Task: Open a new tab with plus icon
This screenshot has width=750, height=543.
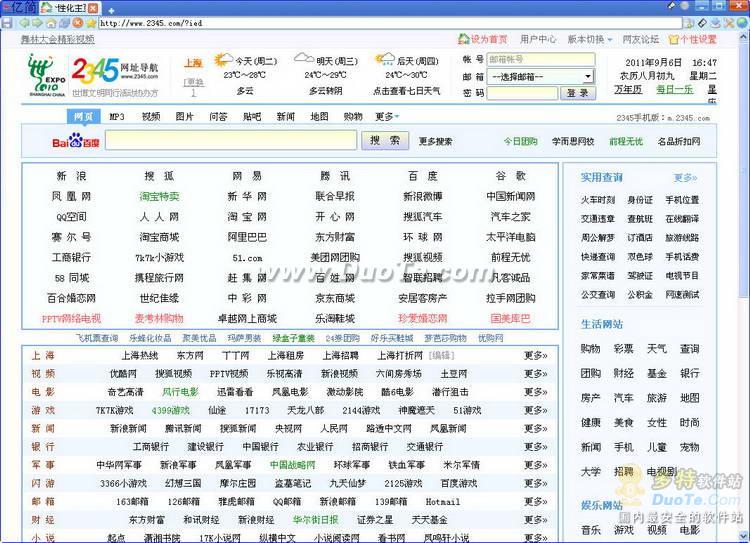Action: coord(111,10)
